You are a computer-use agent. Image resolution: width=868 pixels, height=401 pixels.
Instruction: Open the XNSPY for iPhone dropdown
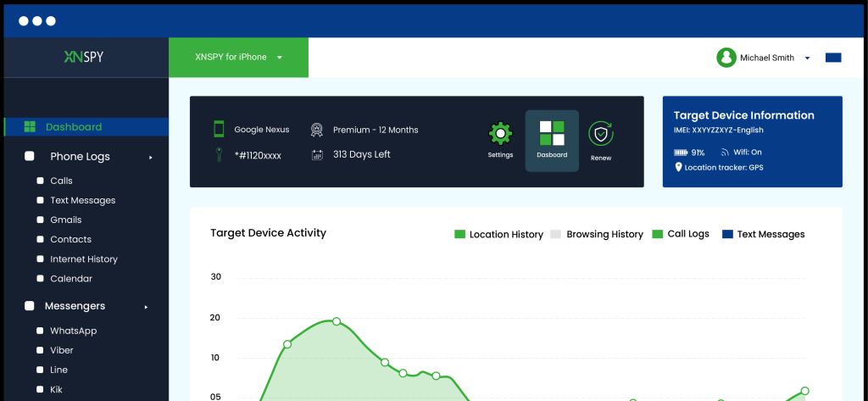pyautogui.click(x=238, y=58)
